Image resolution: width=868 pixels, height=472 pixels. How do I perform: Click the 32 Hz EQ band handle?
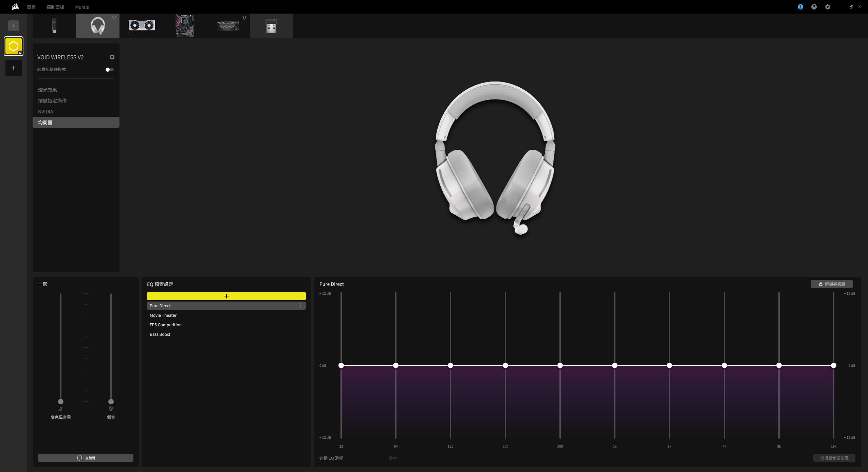pyautogui.click(x=341, y=365)
